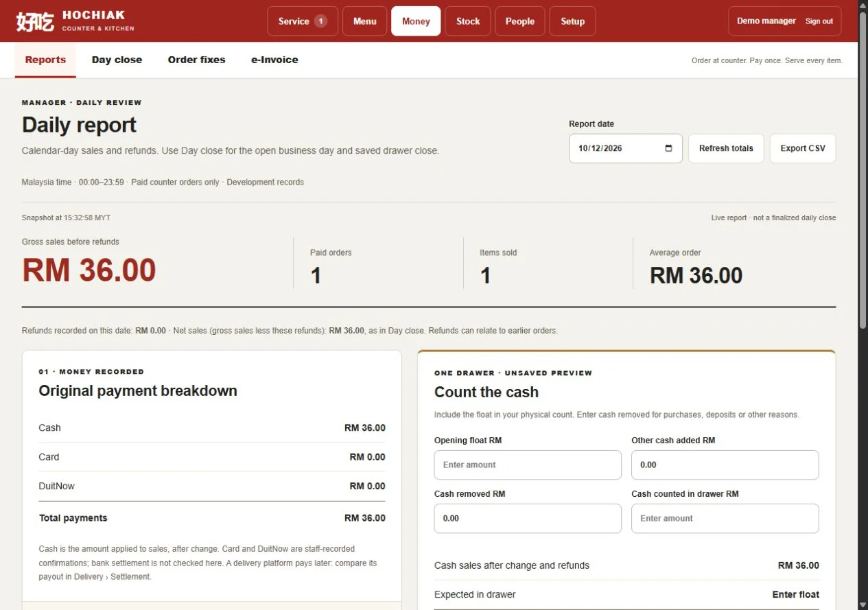Click the 'Snapshot at 15:32:58 MYT' text
The height and width of the screenshot is (610, 868).
[x=66, y=218]
